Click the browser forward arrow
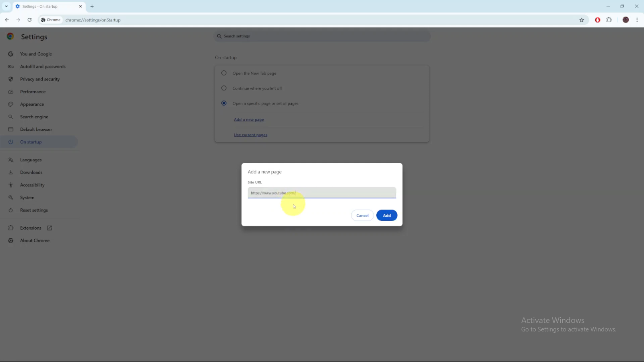The height and width of the screenshot is (362, 644). (18, 20)
